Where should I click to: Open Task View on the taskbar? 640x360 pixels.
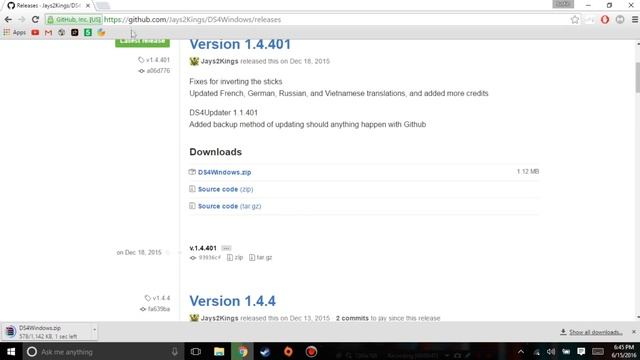tap(196, 351)
